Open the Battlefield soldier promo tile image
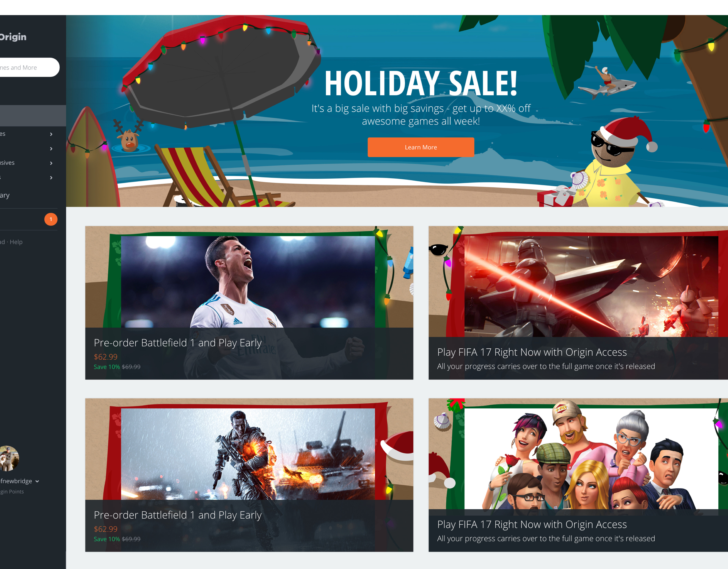Image resolution: width=728 pixels, height=569 pixels. coord(248,454)
